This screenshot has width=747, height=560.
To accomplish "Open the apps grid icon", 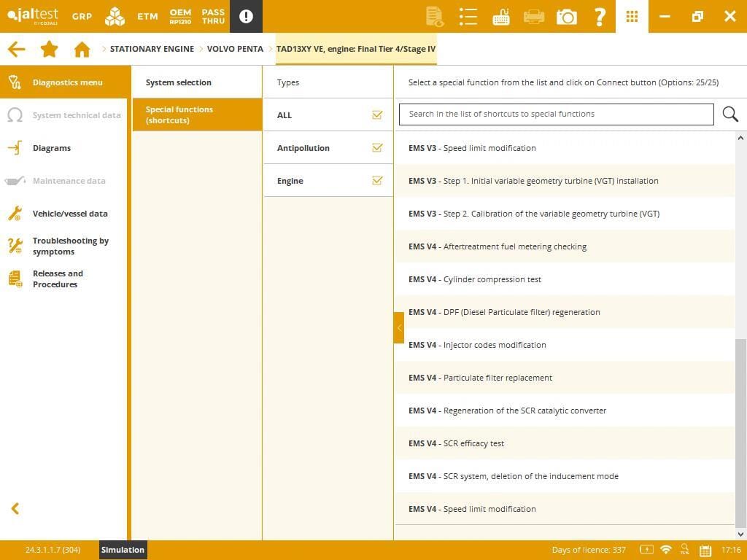I will click(x=632, y=16).
